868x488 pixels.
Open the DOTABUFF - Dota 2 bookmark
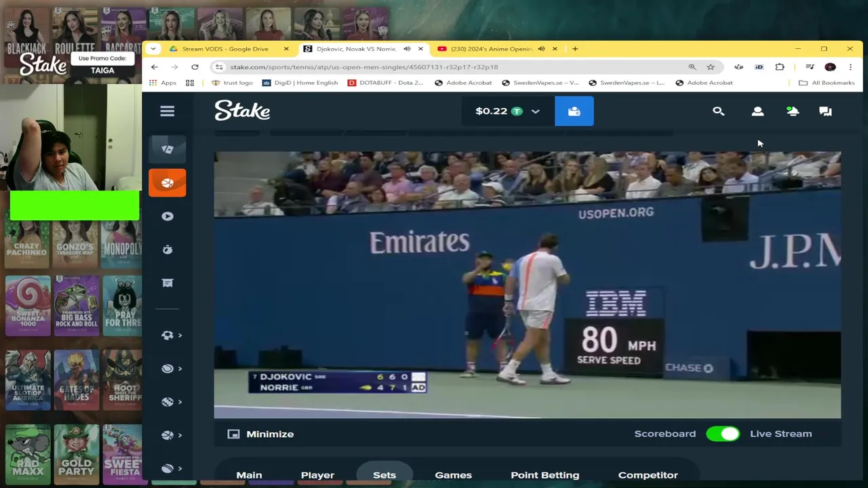coord(385,83)
